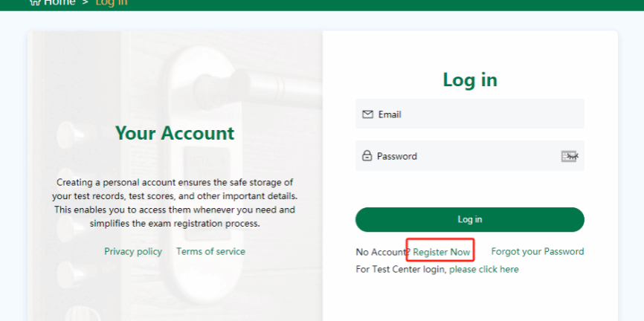Click the 'For Test Center login' text

[x=401, y=270]
